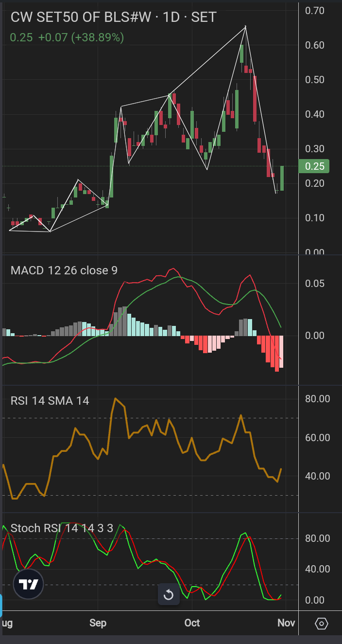Click the Sep label on time axis
The width and height of the screenshot is (342, 644).
[98, 623]
